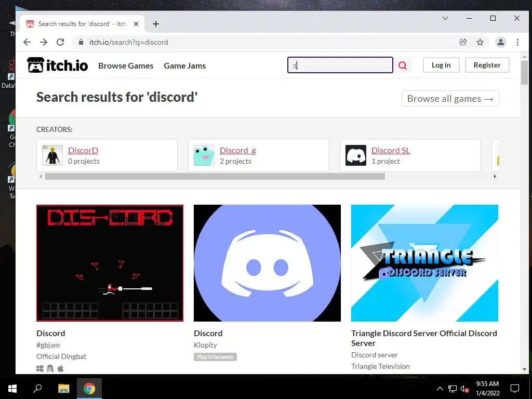Open the Chrome profile avatar menu

point(501,42)
